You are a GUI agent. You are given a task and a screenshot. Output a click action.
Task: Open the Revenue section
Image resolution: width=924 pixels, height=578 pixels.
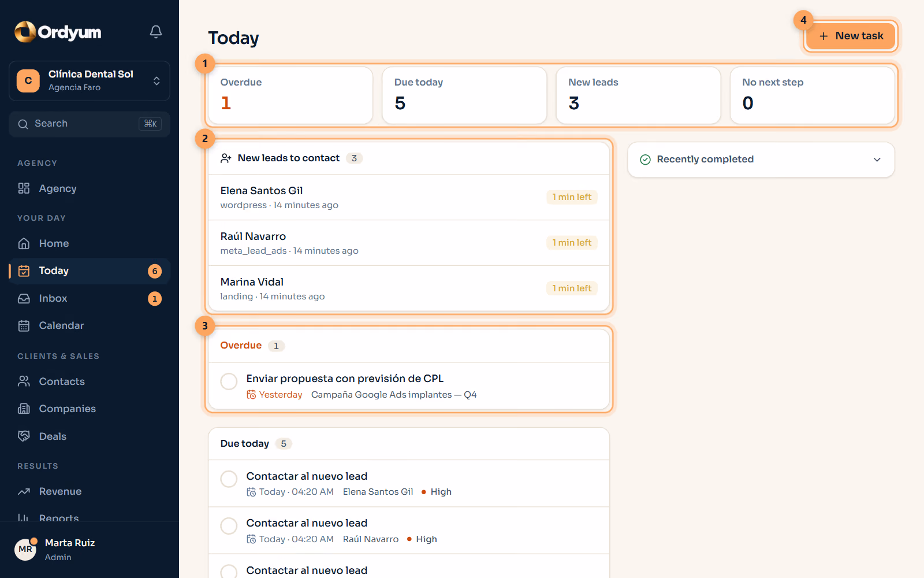[x=90, y=491]
